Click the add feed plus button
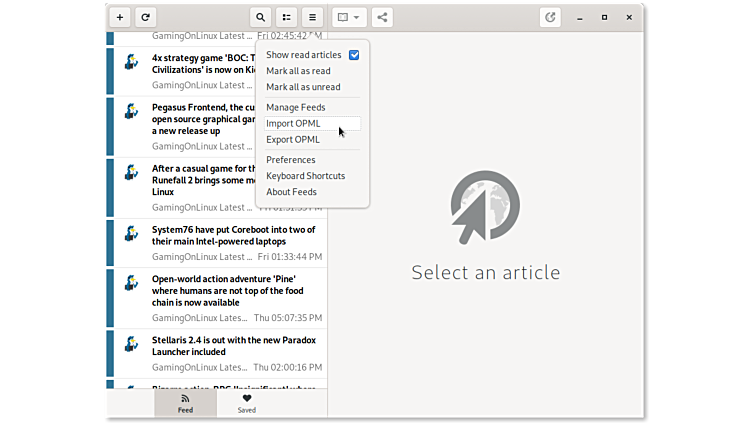Image resolution: width=752 pixels, height=423 pixels. click(120, 17)
